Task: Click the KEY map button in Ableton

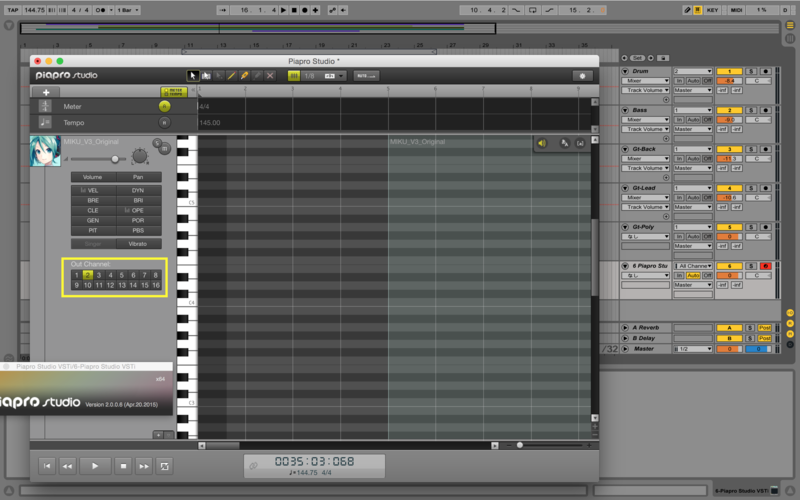Action: point(712,10)
